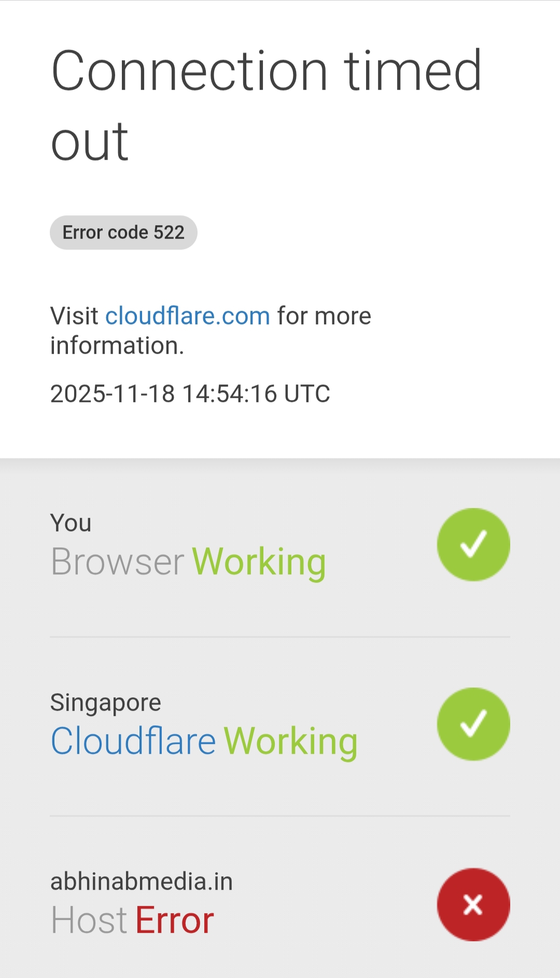560x978 pixels.
Task: Click the divider between Browser and Singapore sections
Action: 280,637
